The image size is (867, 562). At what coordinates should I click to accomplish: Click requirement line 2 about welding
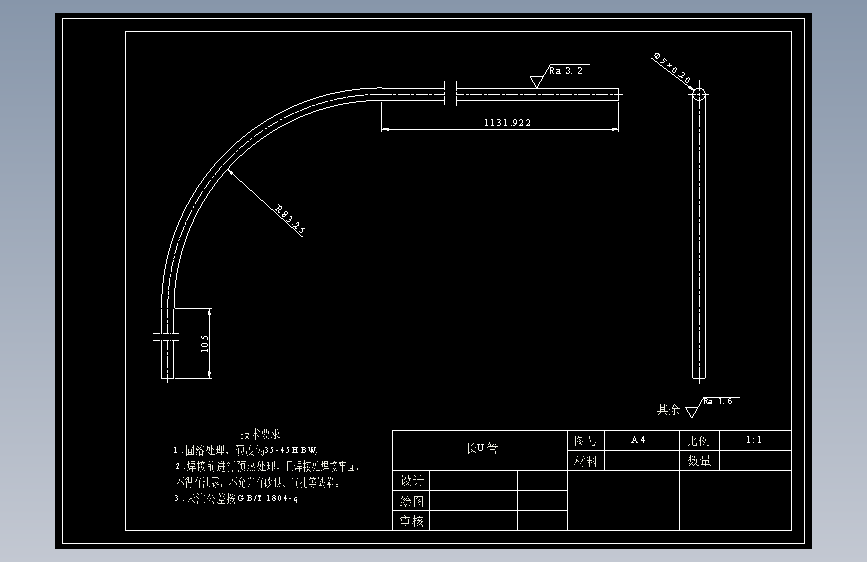pos(267,475)
